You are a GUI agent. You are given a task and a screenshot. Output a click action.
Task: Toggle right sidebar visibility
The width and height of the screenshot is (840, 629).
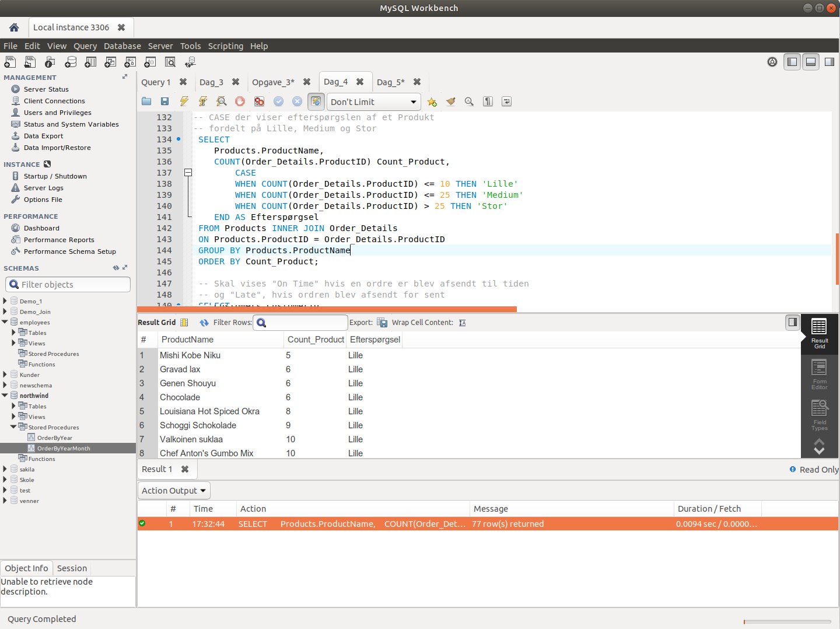[x=829, y=62]
